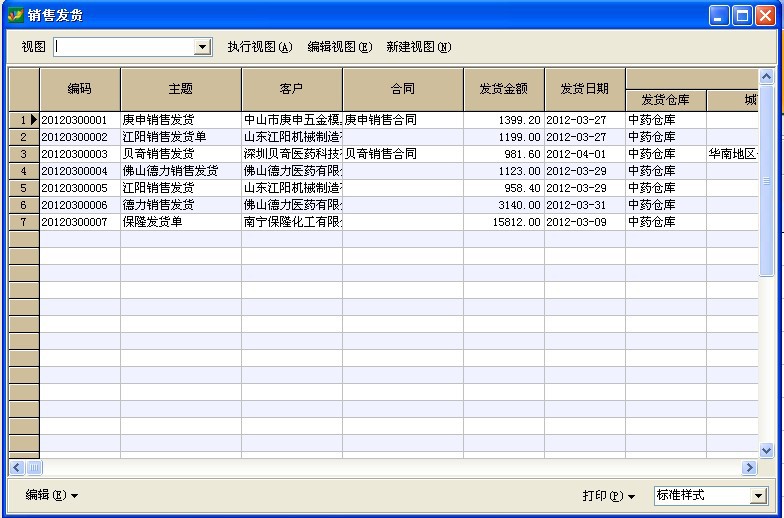Viewport: 784px width, 518px height.
Task: Select the row header numbered 7
Action: [x=24, y=222]
